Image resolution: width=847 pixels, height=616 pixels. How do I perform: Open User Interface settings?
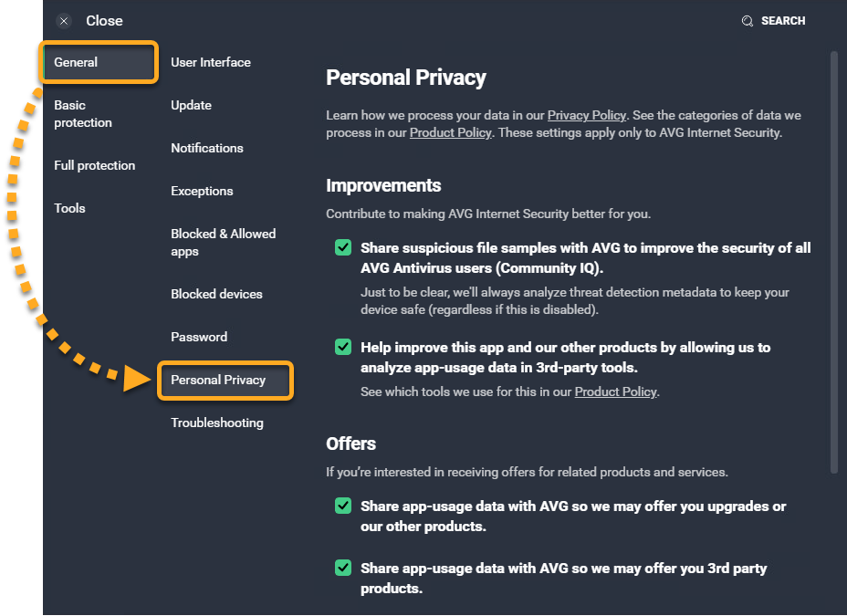211,62
